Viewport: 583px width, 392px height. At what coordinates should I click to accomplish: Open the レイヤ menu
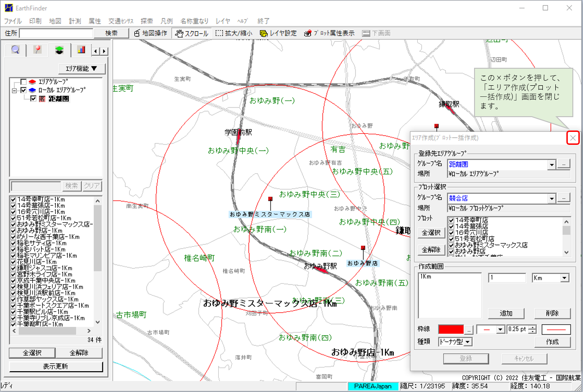tap(223, 21)
